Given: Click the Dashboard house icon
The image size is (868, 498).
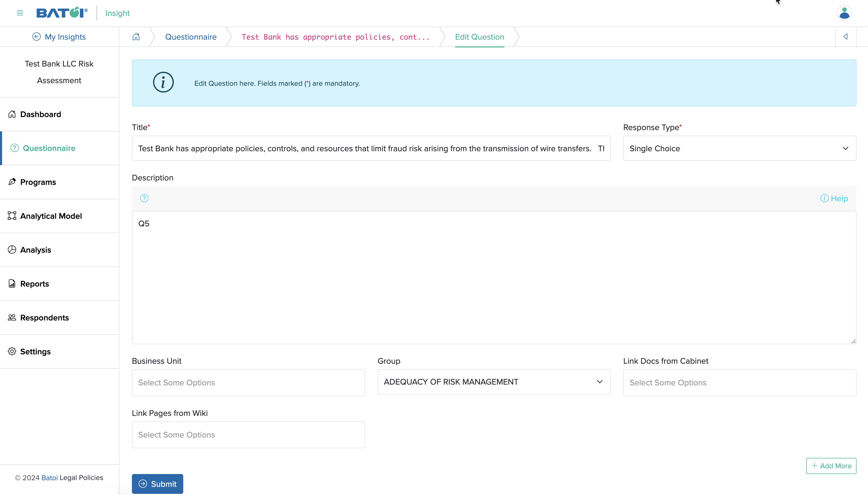Looking at the screenshot, I should (x=12, y=114).
